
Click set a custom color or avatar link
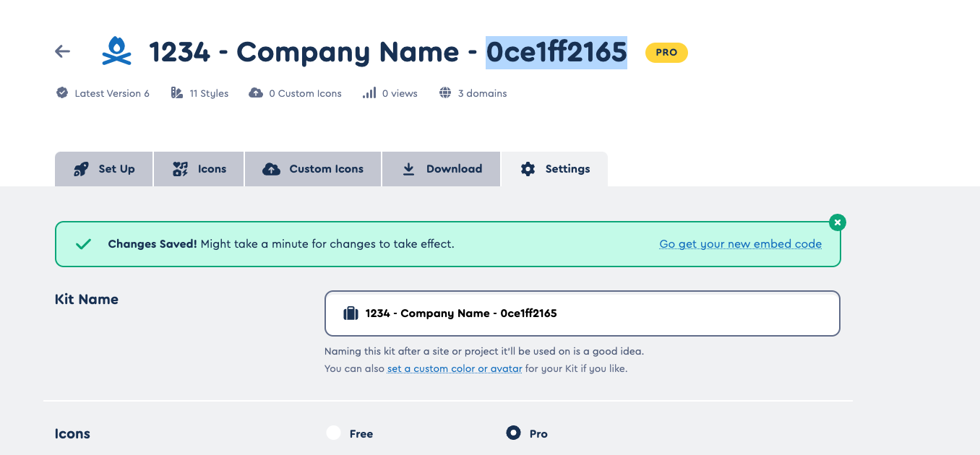click(x=455, y=368)
